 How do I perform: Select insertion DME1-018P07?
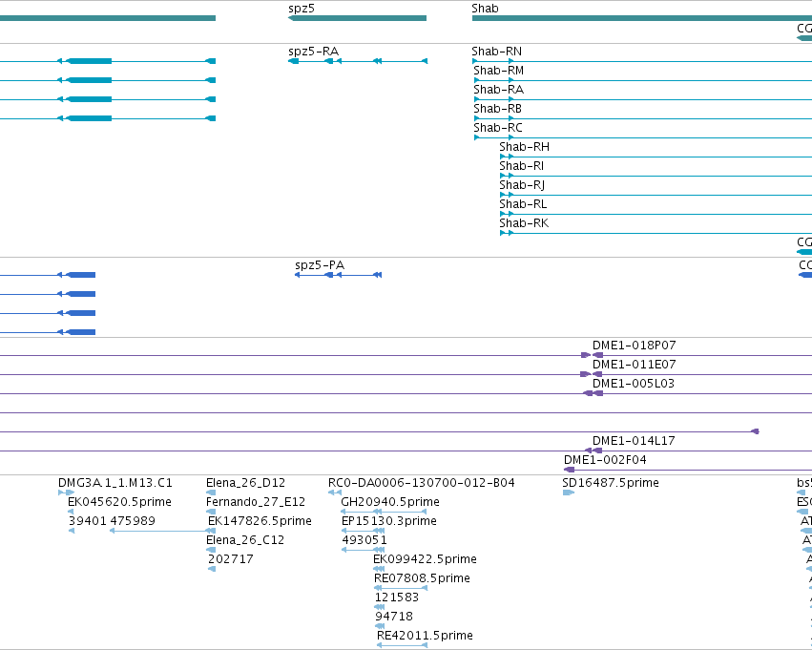[634, 346]
